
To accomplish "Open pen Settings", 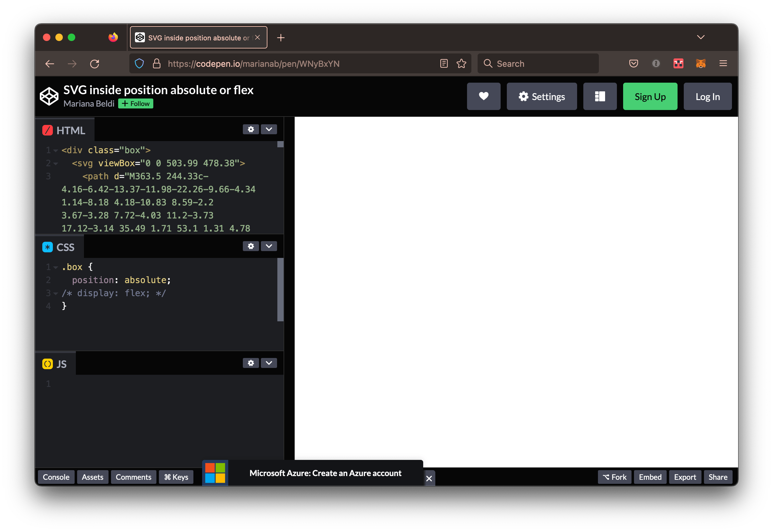I will 542,96.
